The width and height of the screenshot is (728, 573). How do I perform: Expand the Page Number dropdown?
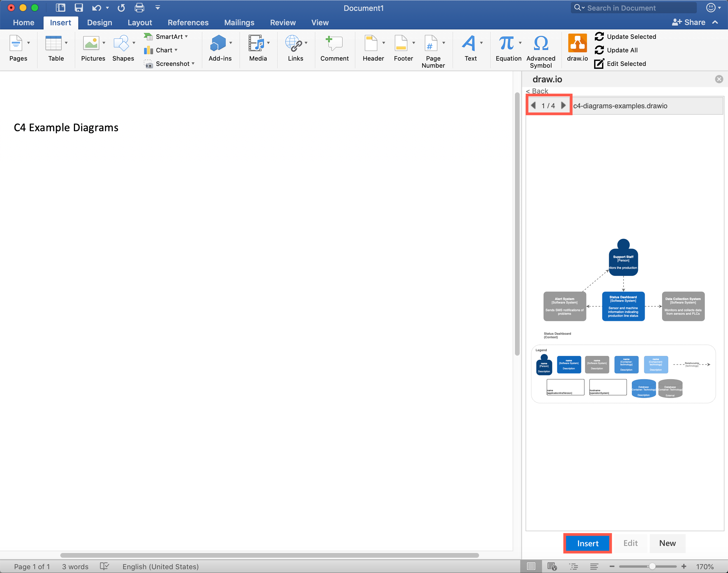coord(443,43)
